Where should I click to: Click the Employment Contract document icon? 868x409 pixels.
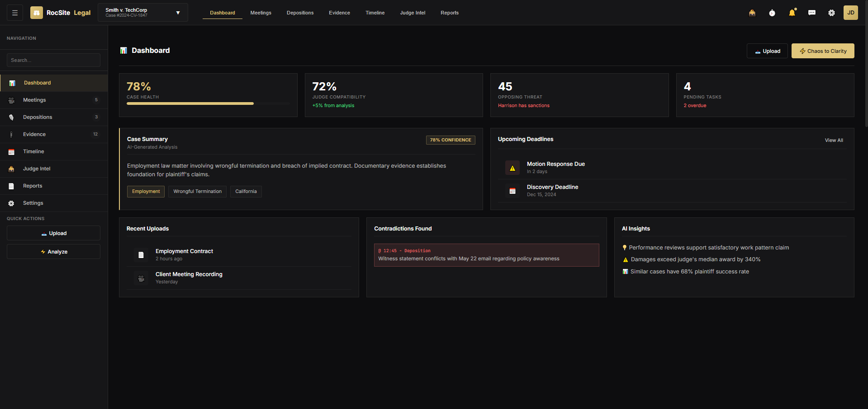[141, 255]
